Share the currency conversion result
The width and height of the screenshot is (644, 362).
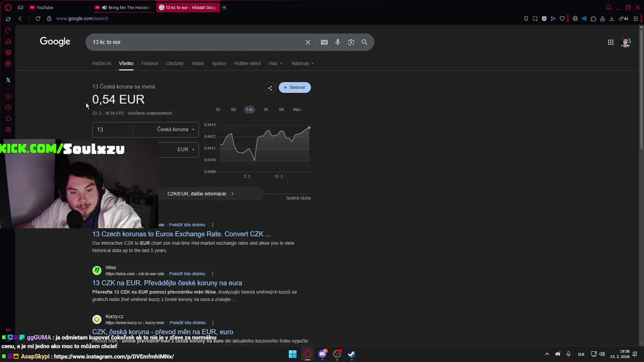point(270,88)
